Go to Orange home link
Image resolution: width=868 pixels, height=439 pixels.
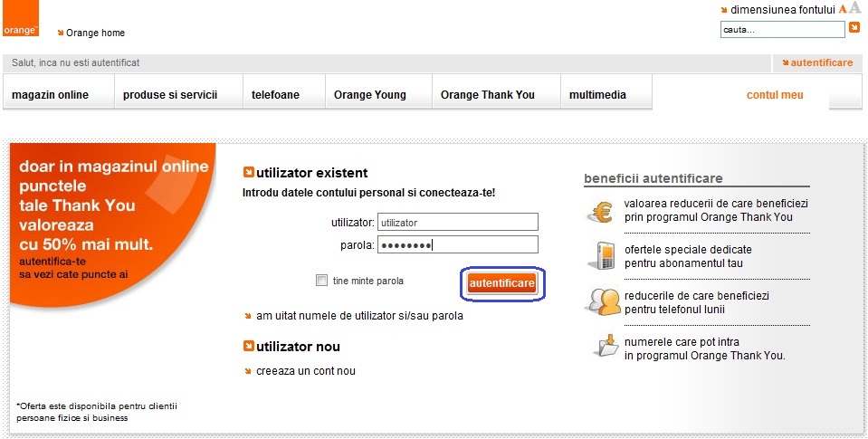click(x=95, y=33)
